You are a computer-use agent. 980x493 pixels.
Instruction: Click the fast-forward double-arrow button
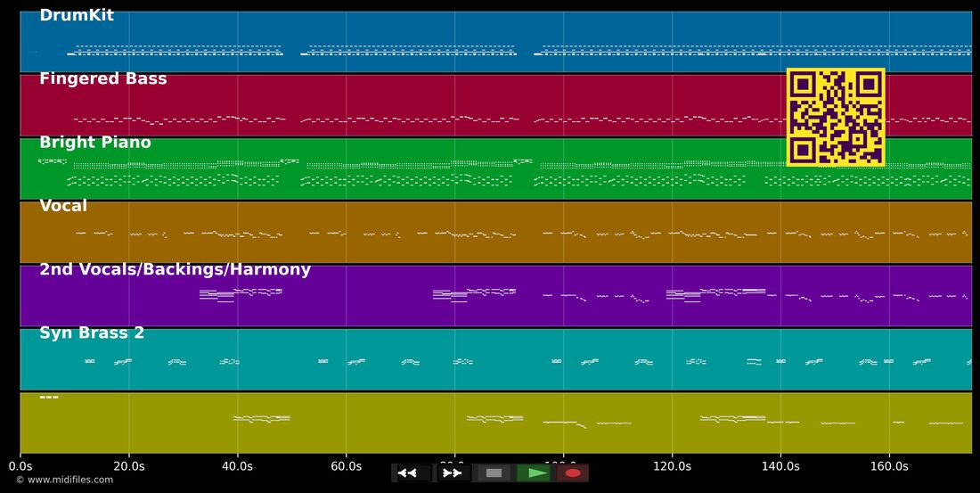tap(453, 473)
